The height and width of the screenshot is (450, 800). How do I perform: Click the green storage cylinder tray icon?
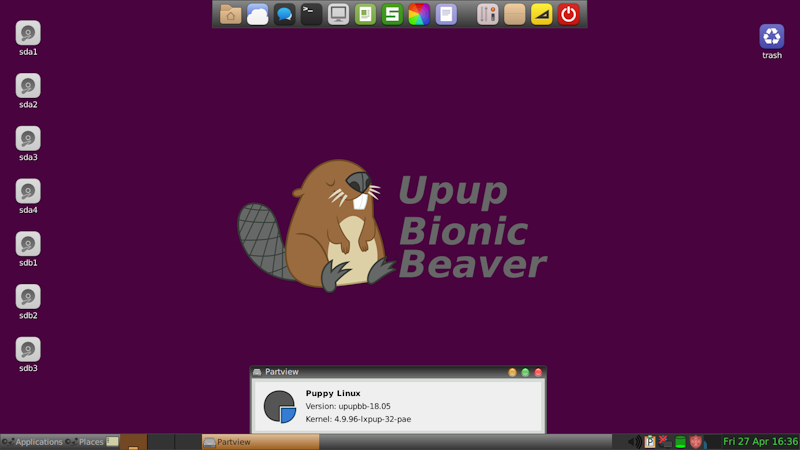[x=680, y=442]
